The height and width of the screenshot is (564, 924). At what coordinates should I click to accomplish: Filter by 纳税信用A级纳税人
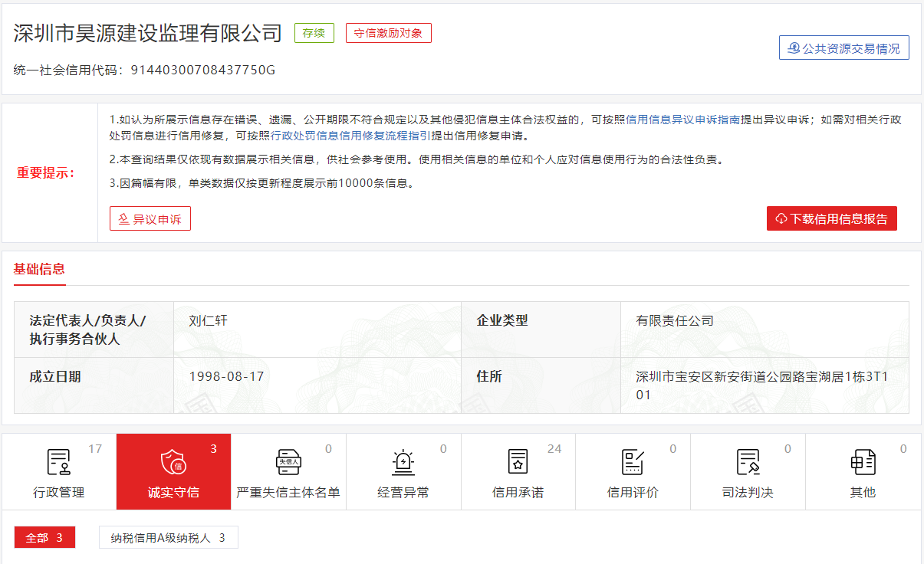coord(168,537)
